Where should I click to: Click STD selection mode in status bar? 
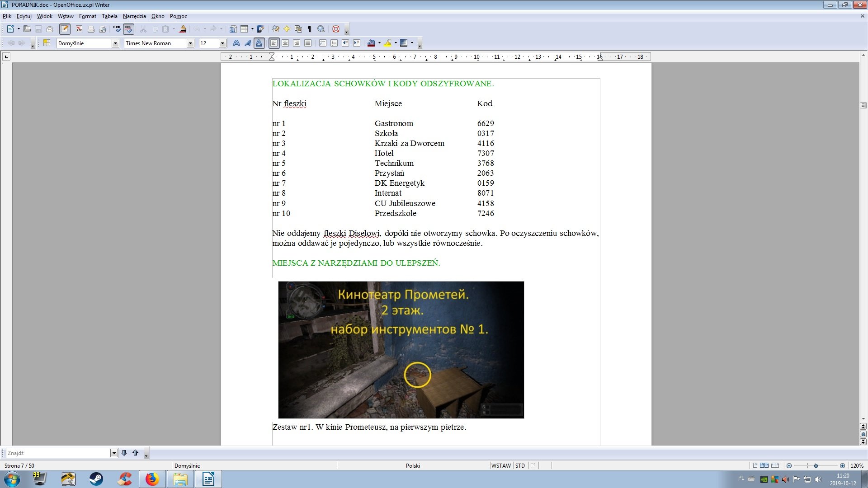[x=520, y=465]
